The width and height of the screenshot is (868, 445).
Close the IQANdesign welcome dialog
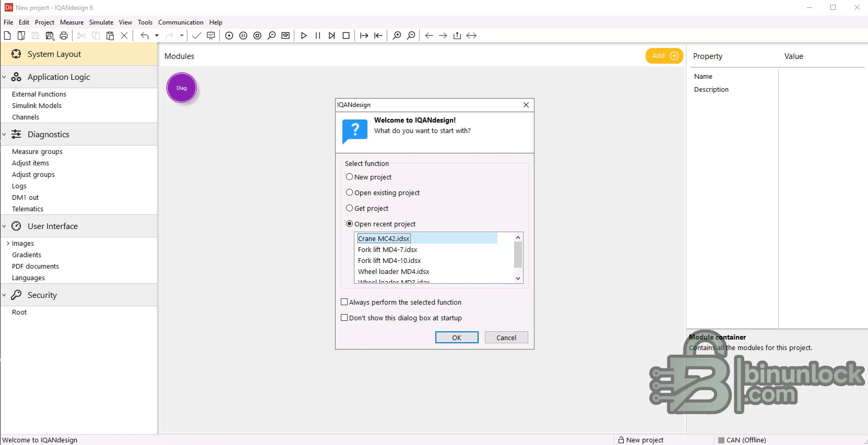[526, 105]
